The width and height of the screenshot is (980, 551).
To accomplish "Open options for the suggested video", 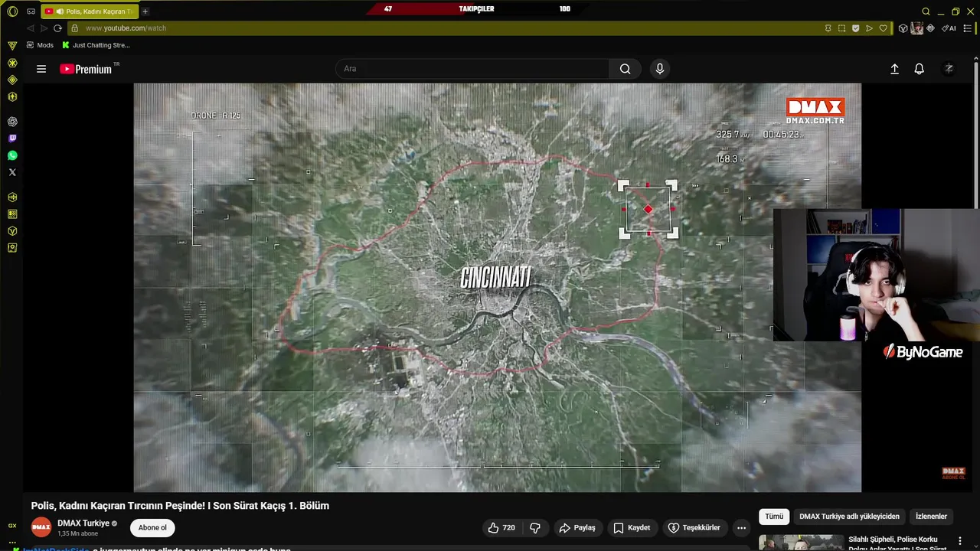I will click(960, 541).
